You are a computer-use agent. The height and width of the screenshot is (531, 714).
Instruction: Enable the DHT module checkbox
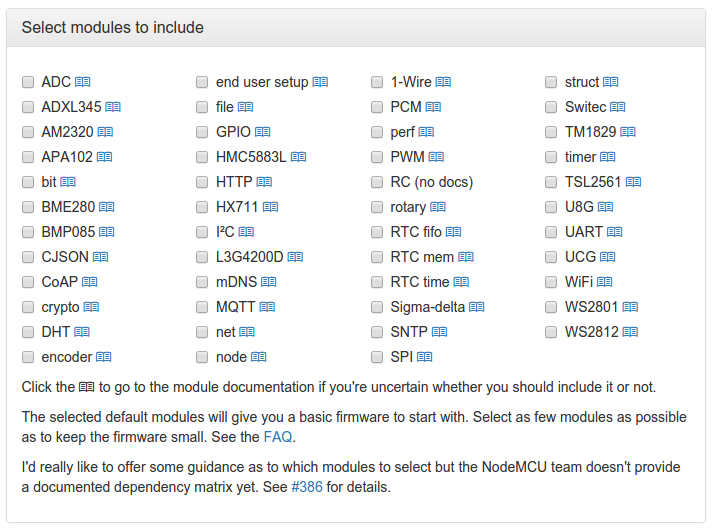[x=28, y=332]
